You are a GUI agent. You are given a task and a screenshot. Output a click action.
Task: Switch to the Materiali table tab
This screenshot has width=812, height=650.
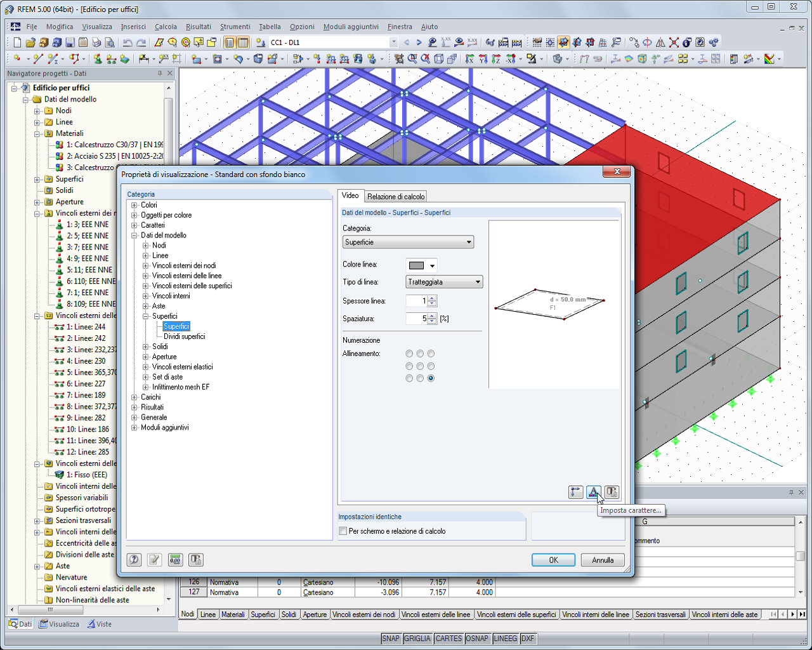click(x=233, y=614)
